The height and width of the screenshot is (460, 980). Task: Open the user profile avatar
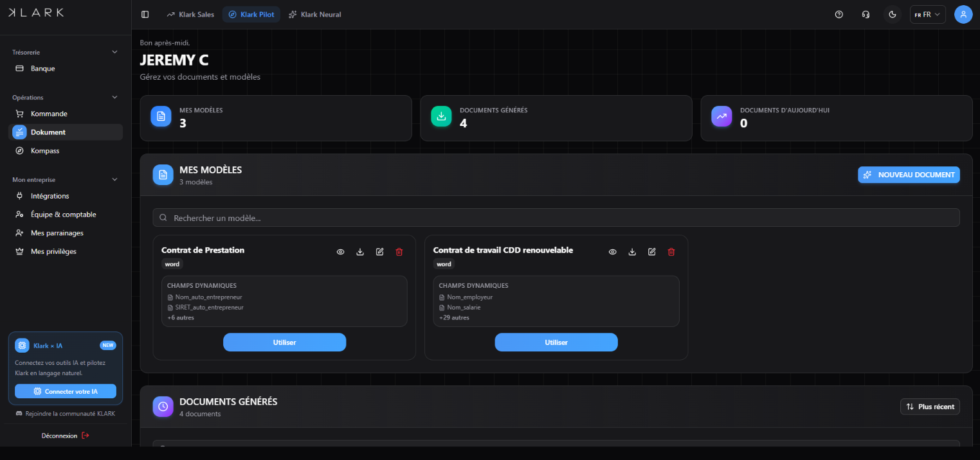click(963, 14)
